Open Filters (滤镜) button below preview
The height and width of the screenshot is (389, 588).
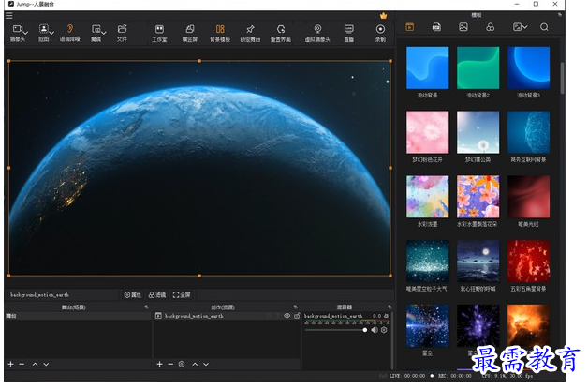click(x=157, y=295)
